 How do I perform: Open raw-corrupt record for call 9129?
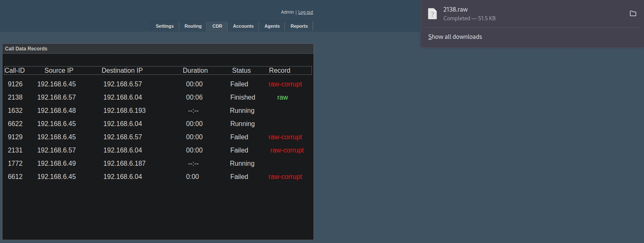coord(285,137)
